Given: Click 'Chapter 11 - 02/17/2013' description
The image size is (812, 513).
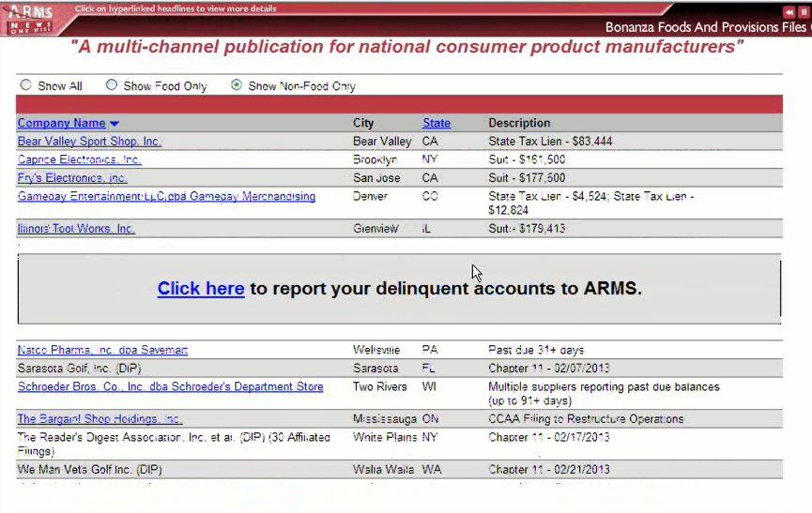Looking at the screenshot, I should pyautogui.click(x=549, y=437).
